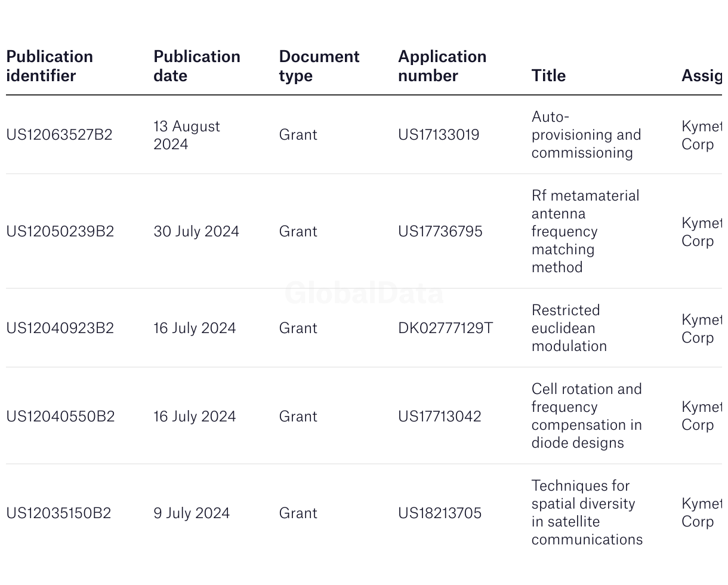
Task: Click the 30 July 2024 date cell
Action: point(196,232)
